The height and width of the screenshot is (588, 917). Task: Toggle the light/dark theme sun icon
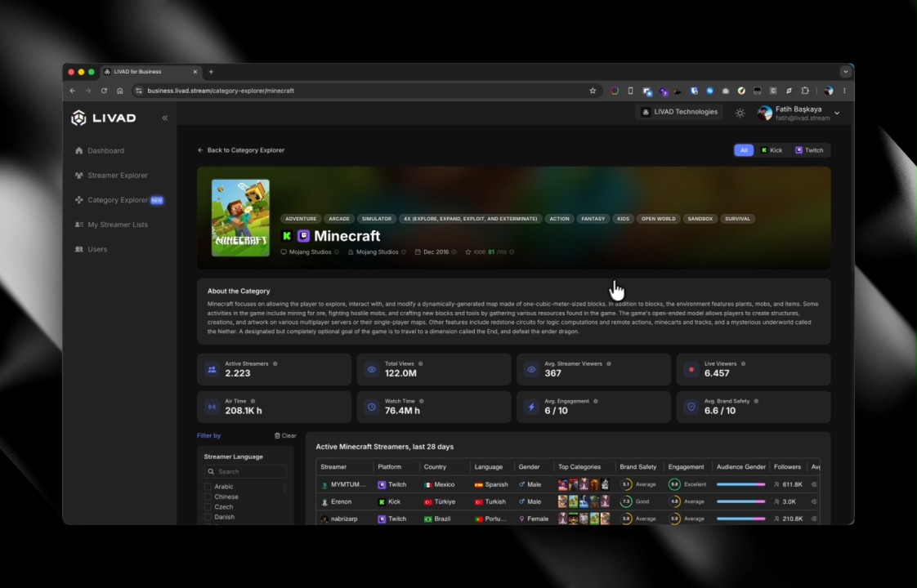(740, 113)
